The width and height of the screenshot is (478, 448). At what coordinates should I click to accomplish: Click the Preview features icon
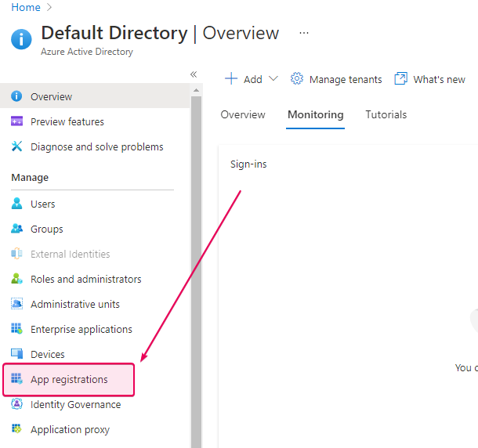click(16, 121)
